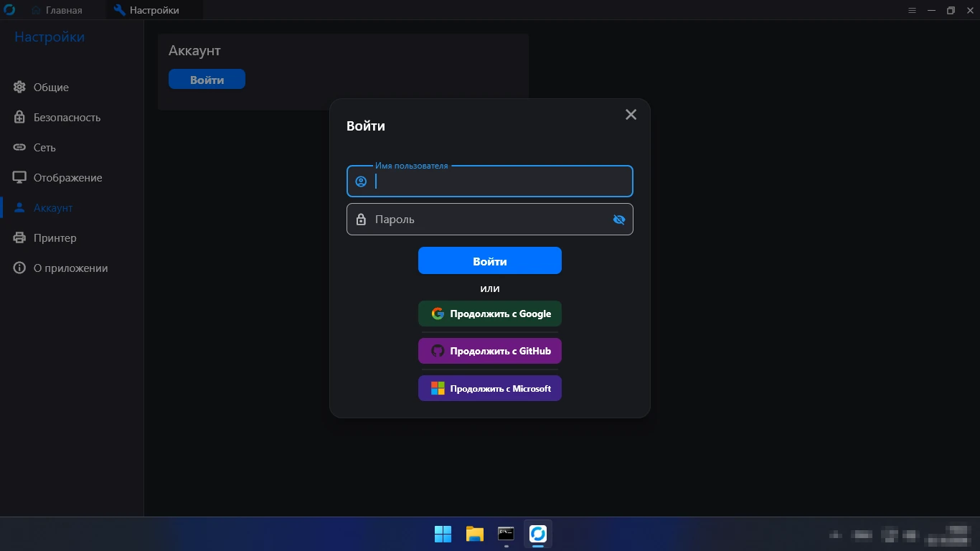Viewport: 980px width, 551px height.
Task: Click the printer icon beside Принтер
Action: (19, 237)
